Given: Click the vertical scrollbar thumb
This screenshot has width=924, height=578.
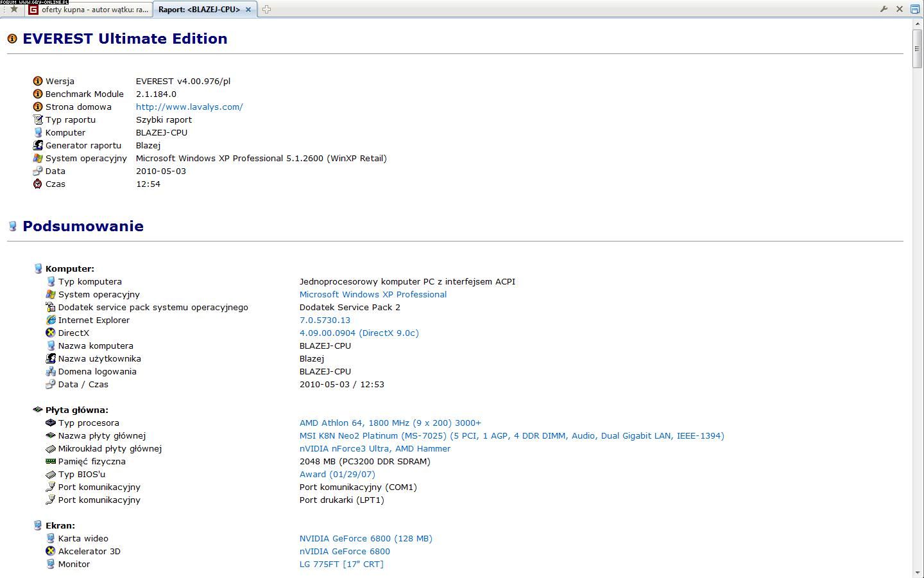Looking at the screenshot, I should (x=918, y=48).
